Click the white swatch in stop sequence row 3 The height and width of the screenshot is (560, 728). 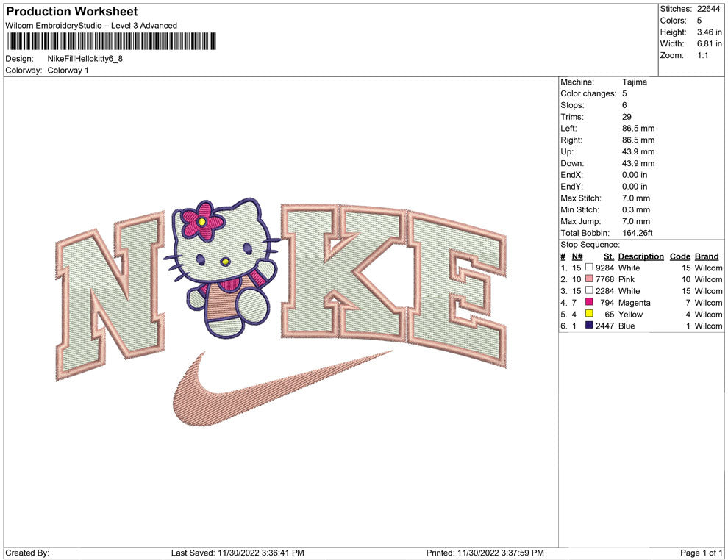pos(589,290)
